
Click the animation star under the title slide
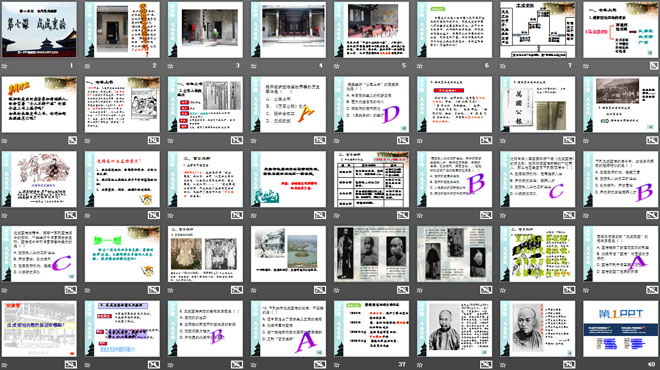click(4, 66)
